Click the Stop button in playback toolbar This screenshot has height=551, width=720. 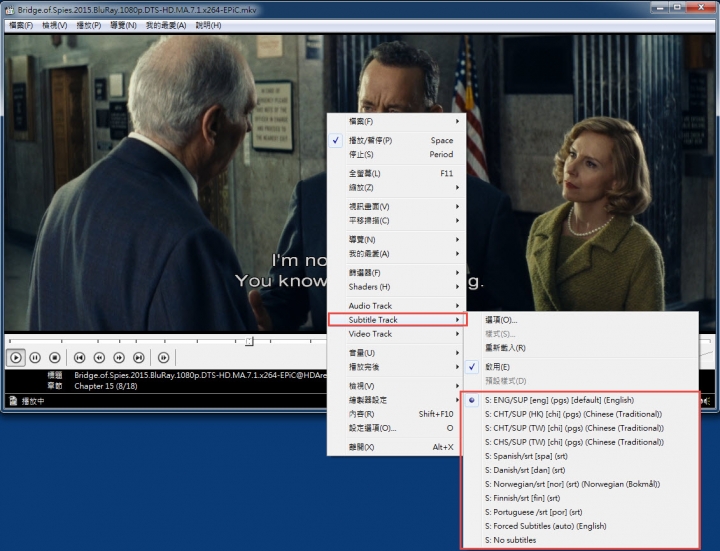55,357
